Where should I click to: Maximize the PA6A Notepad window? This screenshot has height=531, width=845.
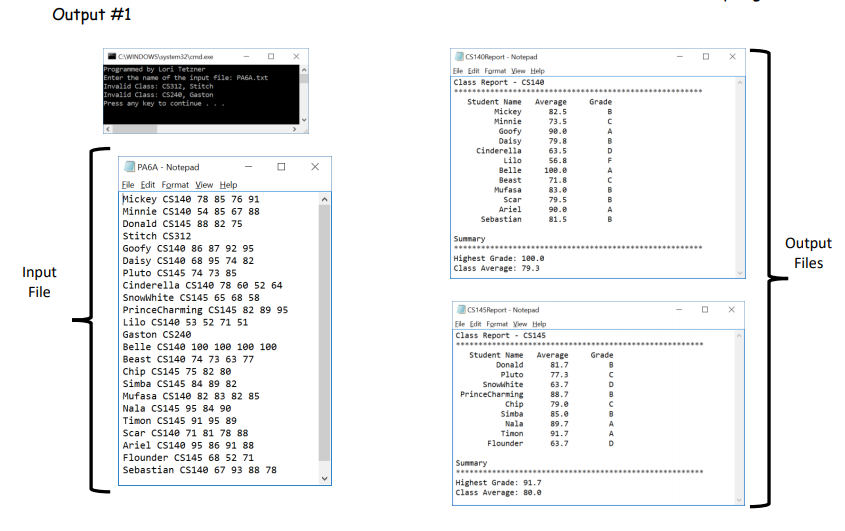281,167
